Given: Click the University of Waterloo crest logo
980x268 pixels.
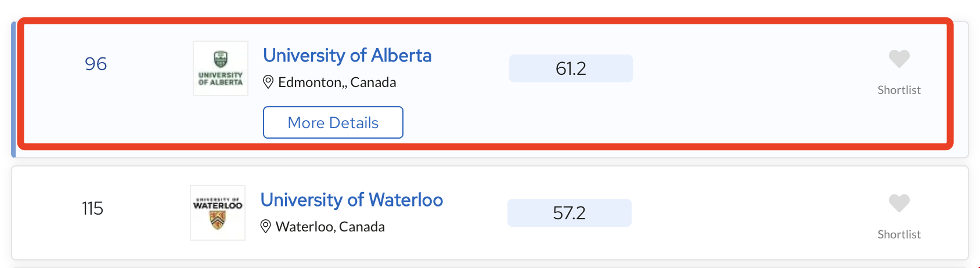Looking at the screenshot, I should coord(218,213).
